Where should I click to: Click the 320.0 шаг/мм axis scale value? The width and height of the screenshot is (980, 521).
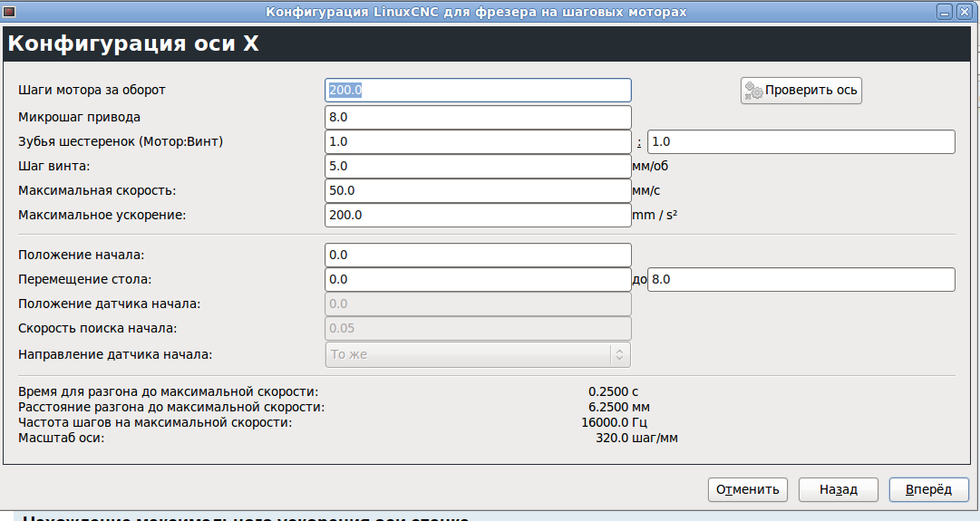636,438
